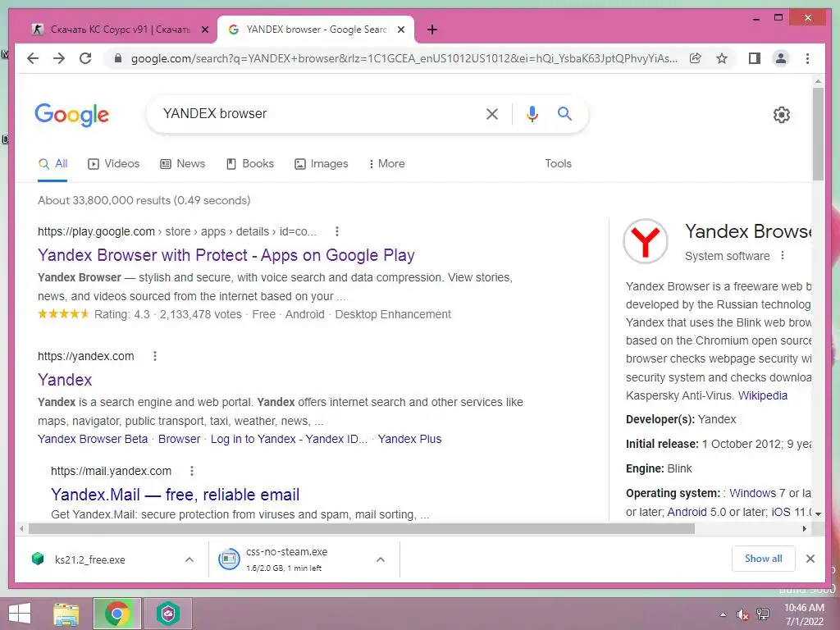
Task: Select the Videos search filter
Action: 113,164
